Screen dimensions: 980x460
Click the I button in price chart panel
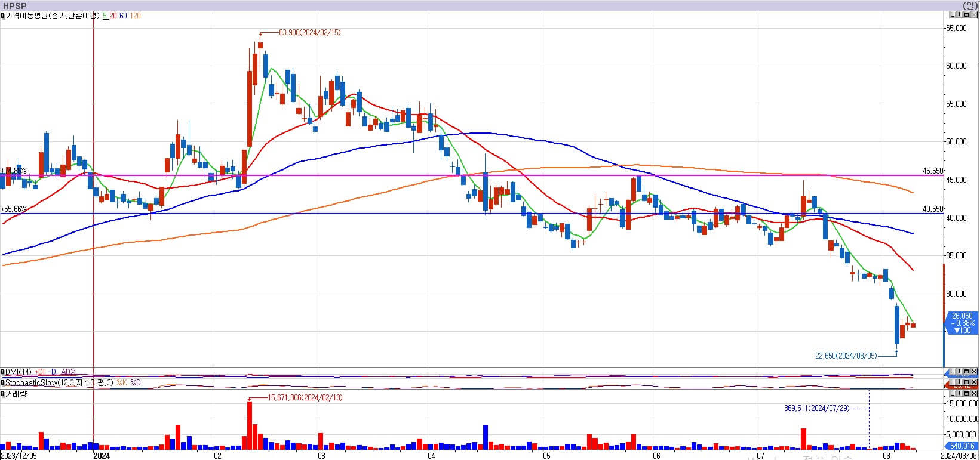(x=960, y=14)
